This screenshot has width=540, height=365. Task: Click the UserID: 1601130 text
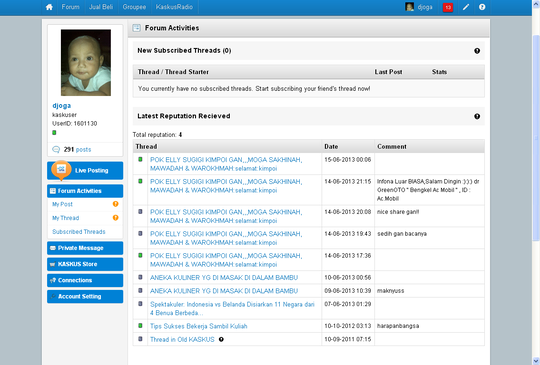[x=75, y=124]
